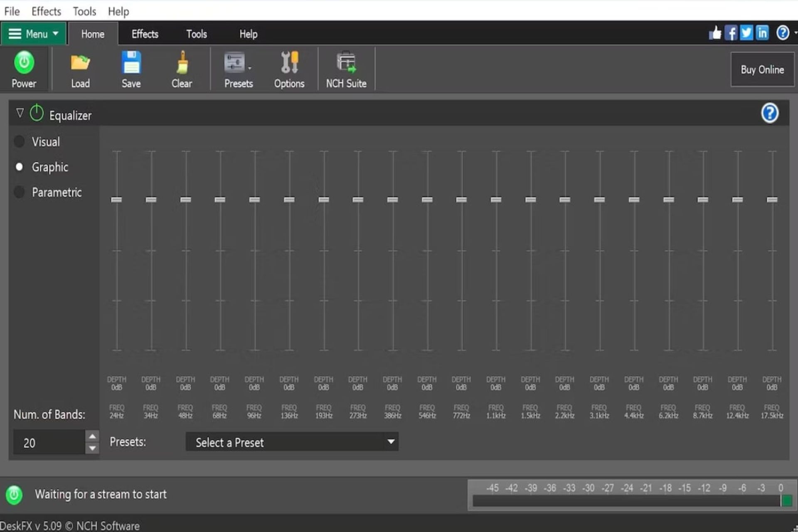This screenshot has height=532, width=798.
Task: Click the Facebook share icon
Action: click(x=731, y=33)
